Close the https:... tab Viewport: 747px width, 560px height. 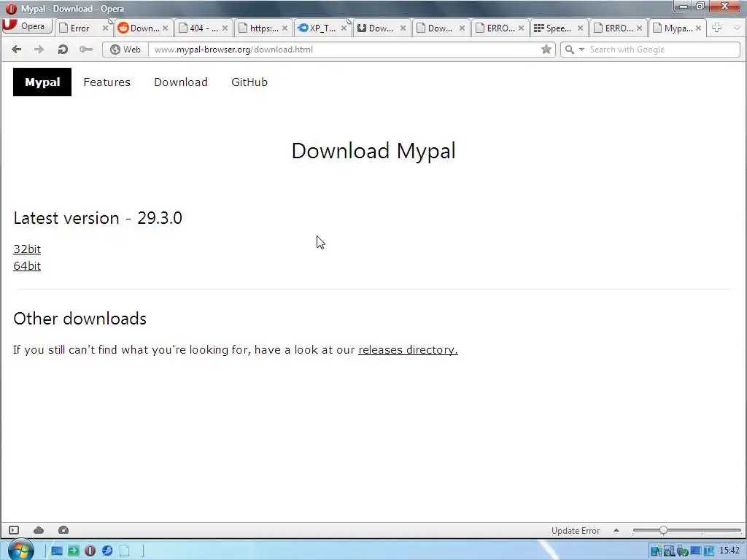click(x=285, y=28)
